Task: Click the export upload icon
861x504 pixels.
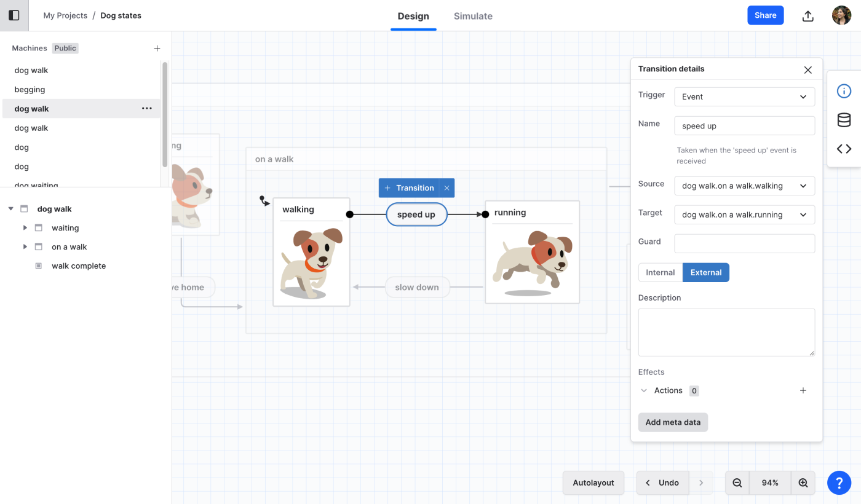Action: (808, 16)
